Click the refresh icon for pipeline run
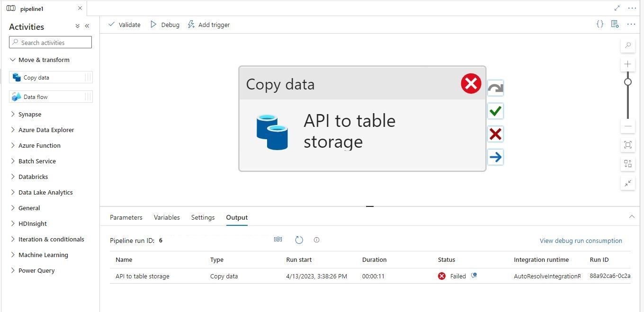The width and height of the screenshot is (644, 312). coord(299,240)
